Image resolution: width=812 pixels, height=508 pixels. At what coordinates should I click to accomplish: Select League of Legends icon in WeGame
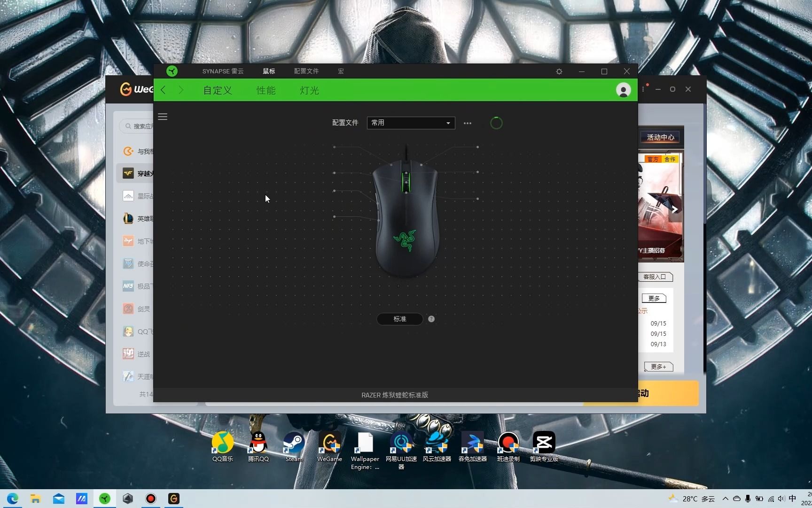point(128,219)
